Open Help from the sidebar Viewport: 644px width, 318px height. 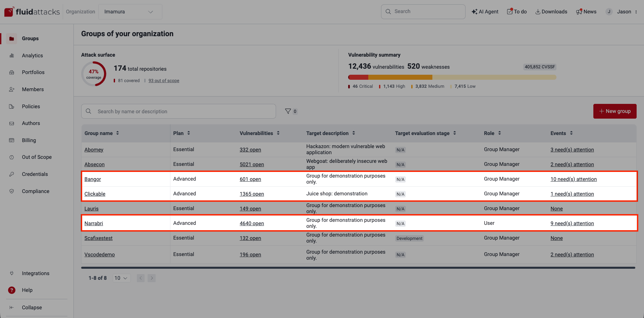click(x=26, y=290)
